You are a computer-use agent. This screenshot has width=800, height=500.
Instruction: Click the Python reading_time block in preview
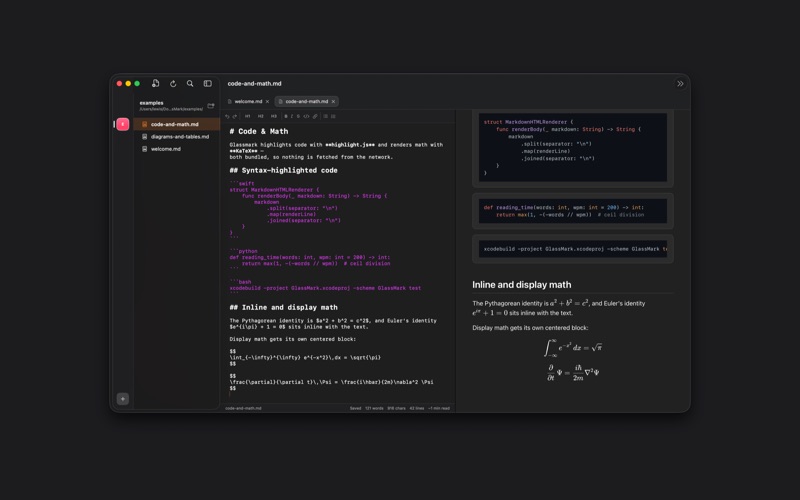pos(572,211)
